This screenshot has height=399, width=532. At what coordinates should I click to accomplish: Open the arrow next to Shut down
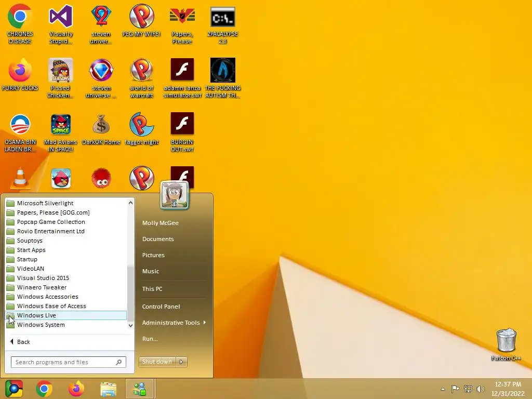point(181,362)
